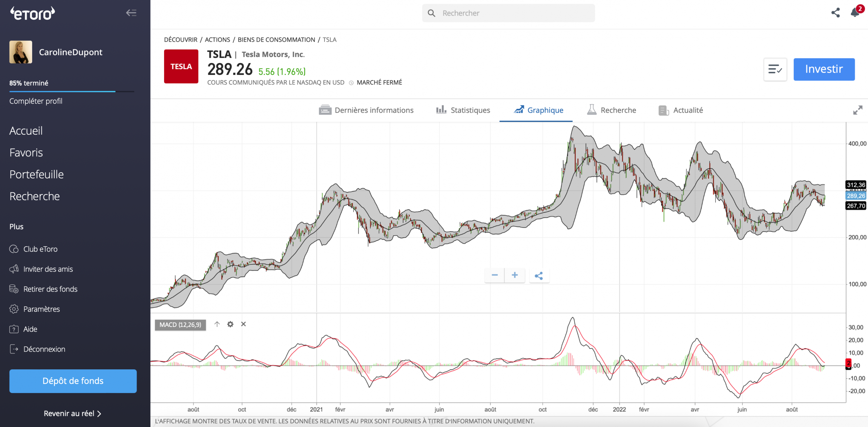Click the 2022 date on time axis
The image size is (868, 427).
(619, 409)
